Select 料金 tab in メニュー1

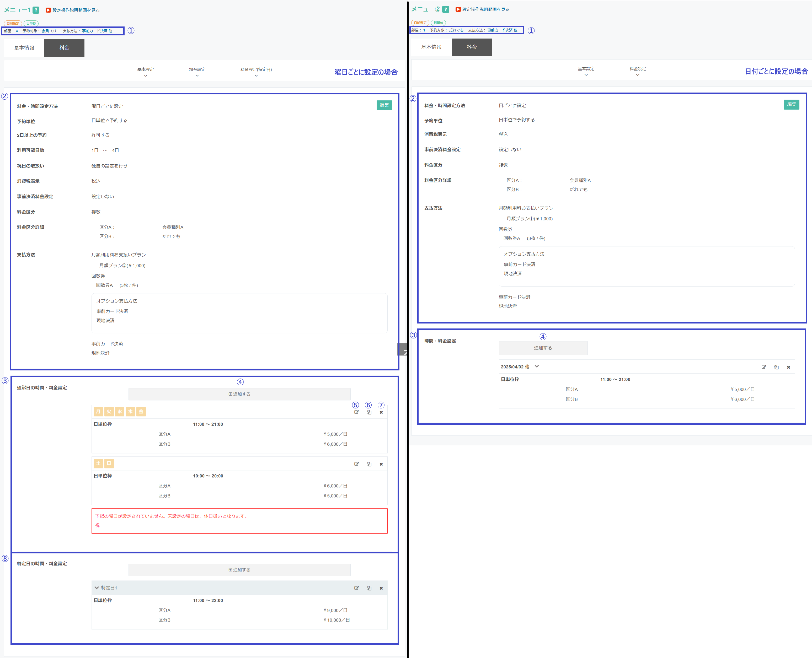point(65,48)
